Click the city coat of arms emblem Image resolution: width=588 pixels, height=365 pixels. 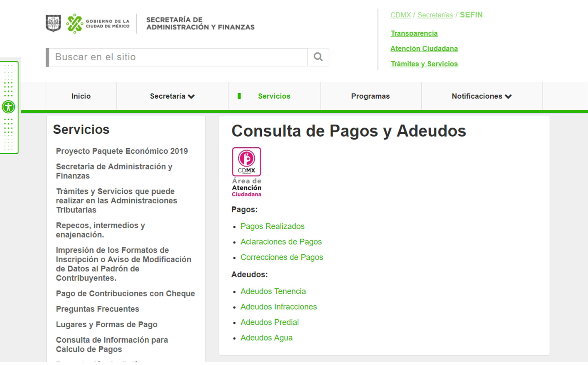pos(53,23)
